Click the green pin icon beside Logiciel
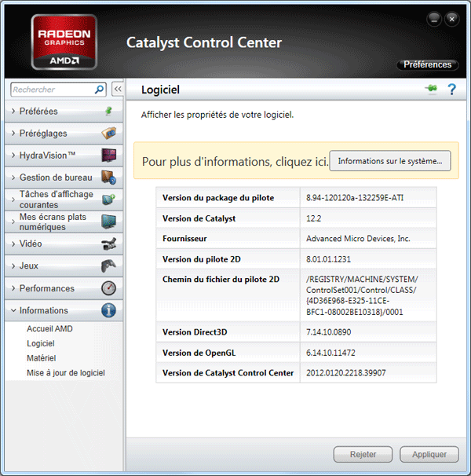Screen dimensions: 471x476 [431, 89]
